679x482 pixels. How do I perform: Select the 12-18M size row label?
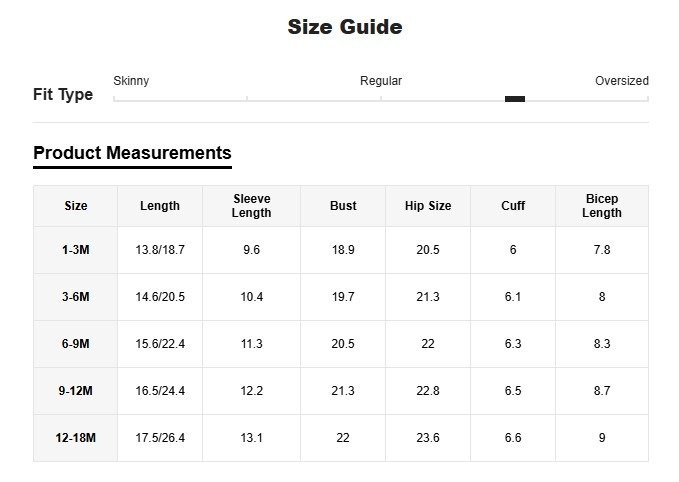[76, 438]
